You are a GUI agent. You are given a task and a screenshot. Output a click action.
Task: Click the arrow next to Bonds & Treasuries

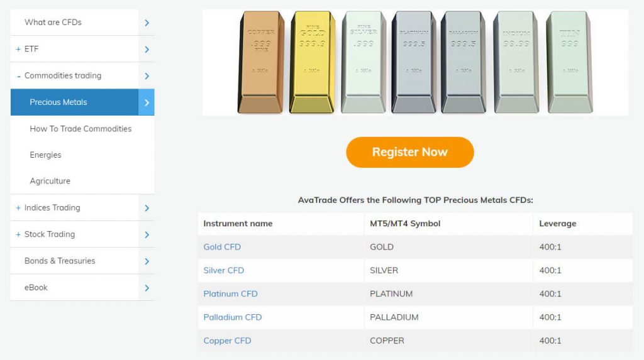(x=147, y=261)
